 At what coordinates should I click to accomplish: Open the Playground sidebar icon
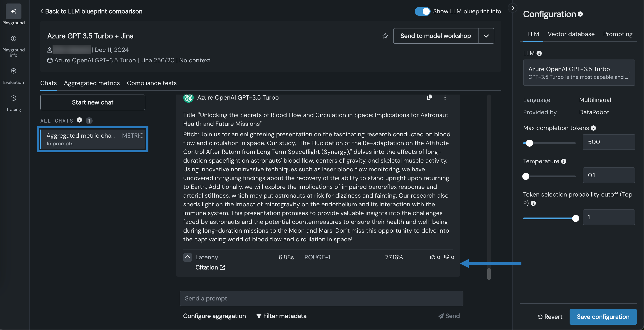(14, 12)
